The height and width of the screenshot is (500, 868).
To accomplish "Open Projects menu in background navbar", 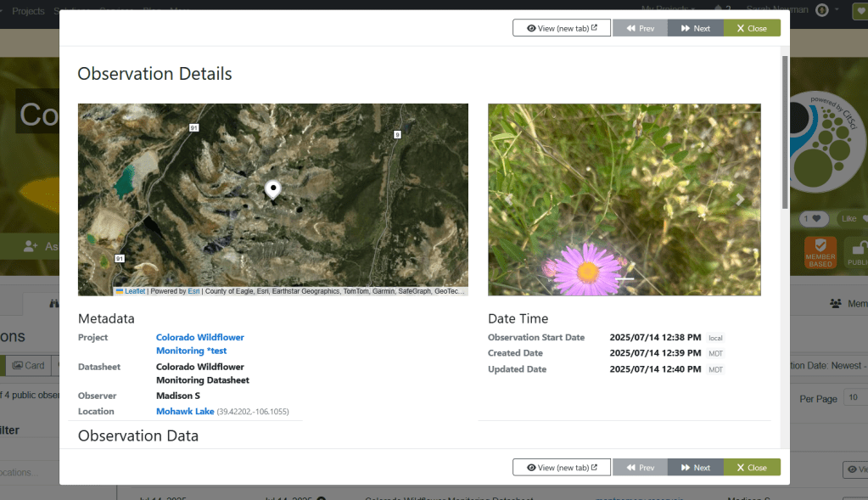I will click(x=28, y=10).
